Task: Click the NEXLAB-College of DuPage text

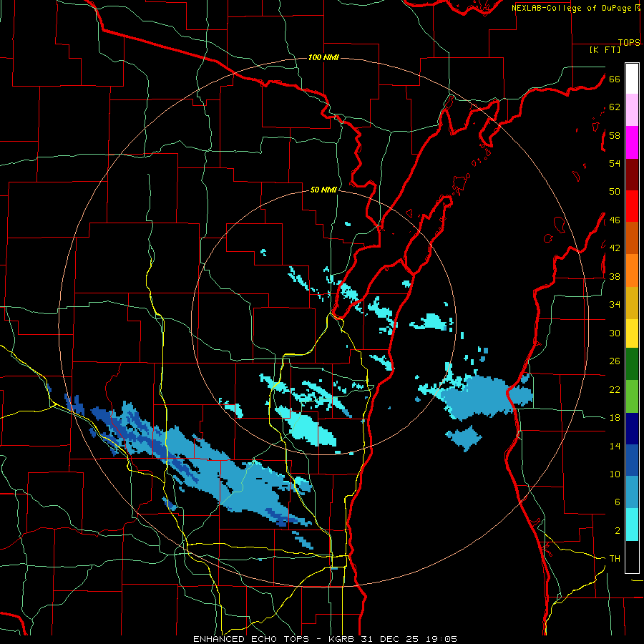Action: pyautogui.click(x=571, y=8)
